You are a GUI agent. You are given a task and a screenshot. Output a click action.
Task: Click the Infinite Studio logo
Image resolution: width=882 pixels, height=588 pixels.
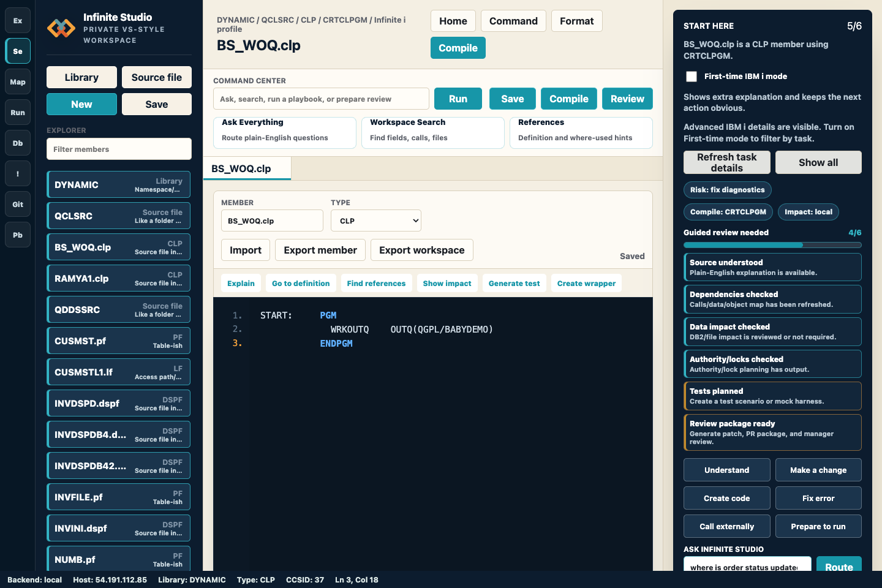[x=61, y=28]
